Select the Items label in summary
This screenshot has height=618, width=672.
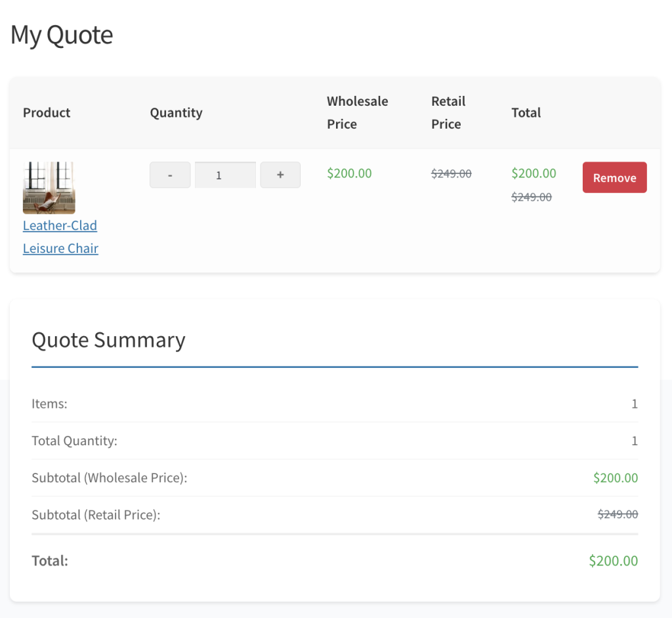(x=49, y=404)
